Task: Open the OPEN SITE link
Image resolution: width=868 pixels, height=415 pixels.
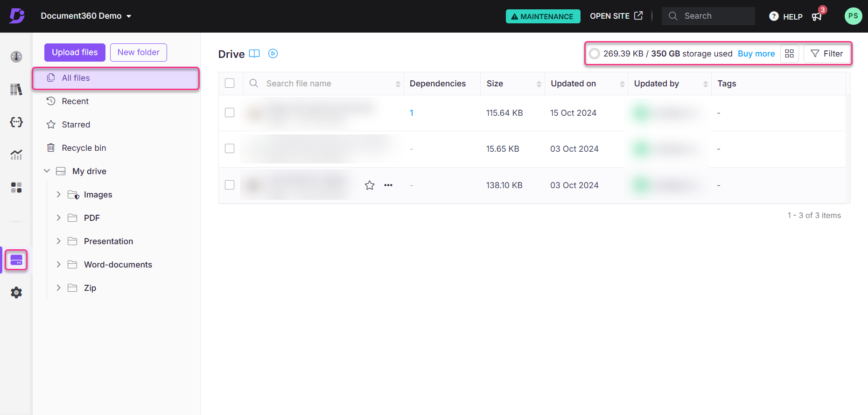Action: tap(616, 16)
